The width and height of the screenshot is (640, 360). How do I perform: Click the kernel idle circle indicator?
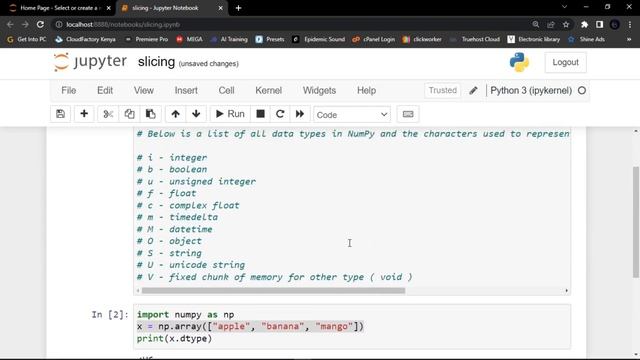click(582, 91)
